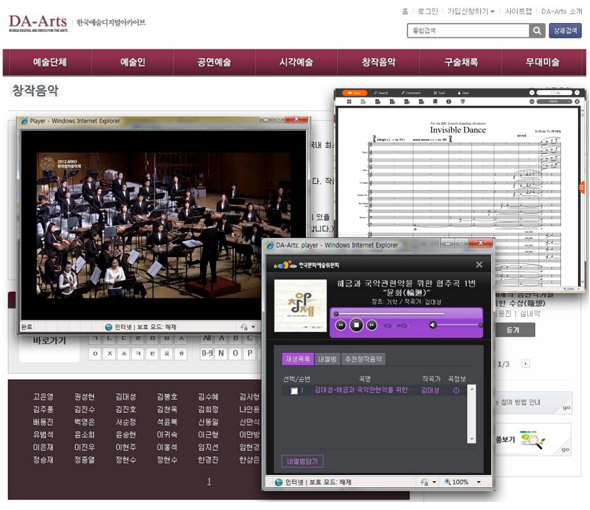Click the info circle icon in score viewer toolbar
The width and height of the screenshot is (590, 510).
[x=449, y=102]
